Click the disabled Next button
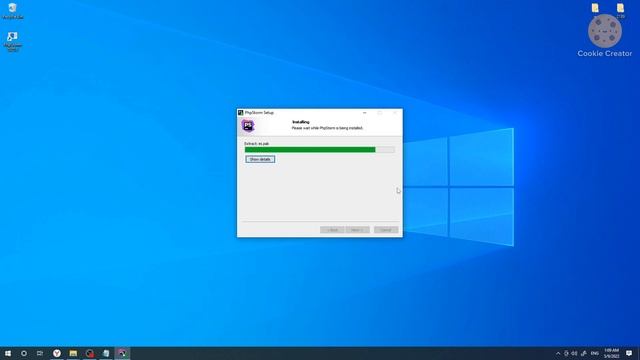The height and width of the screenshot is (360, 640). [358, 230]
